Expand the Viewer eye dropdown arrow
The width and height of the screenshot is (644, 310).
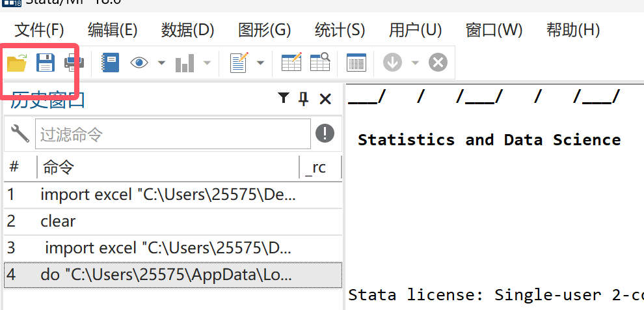(x=161, y=63)
